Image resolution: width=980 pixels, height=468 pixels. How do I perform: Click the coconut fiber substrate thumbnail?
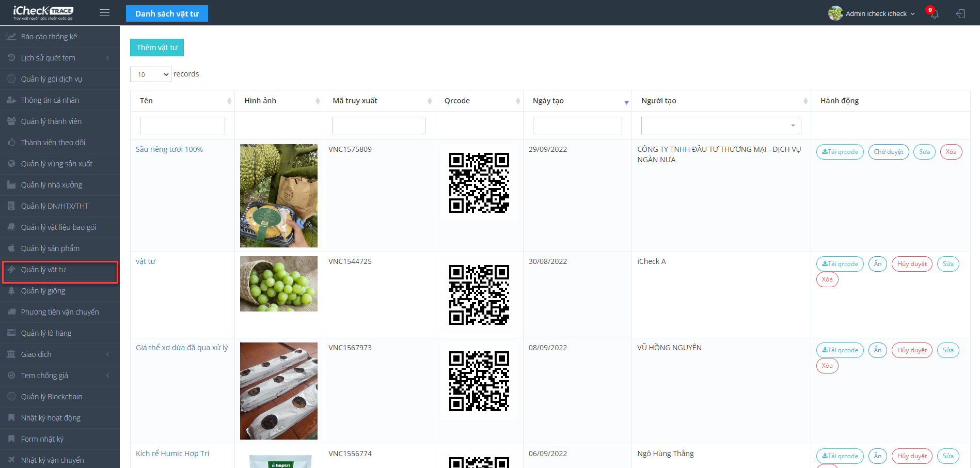click(279, 391)
